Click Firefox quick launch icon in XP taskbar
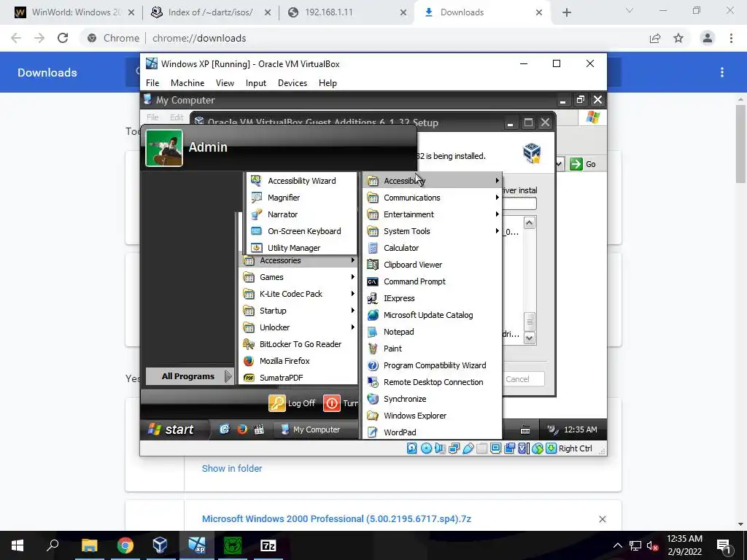 (242, 429)
